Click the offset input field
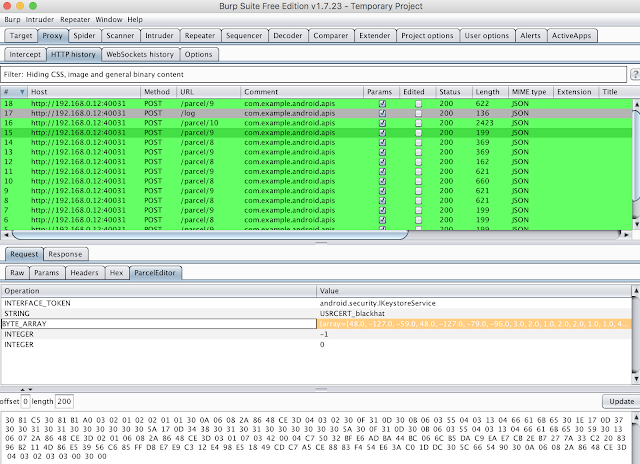 [x=25, y=401]
